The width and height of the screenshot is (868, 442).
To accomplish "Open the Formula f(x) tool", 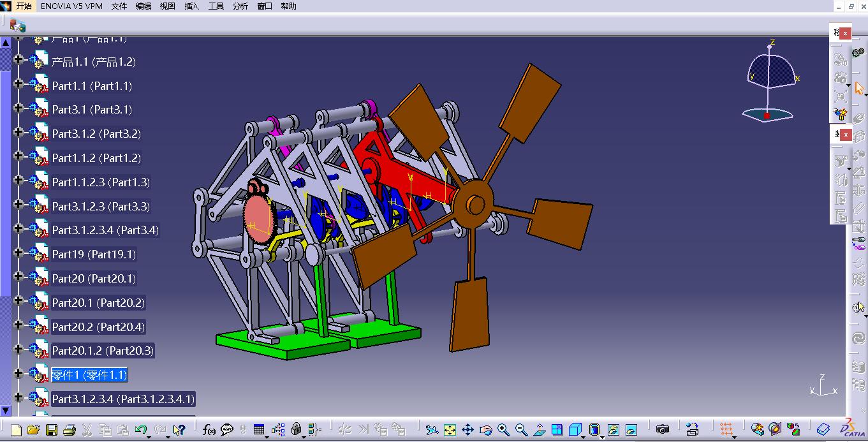I will click(x=209, y=430).
